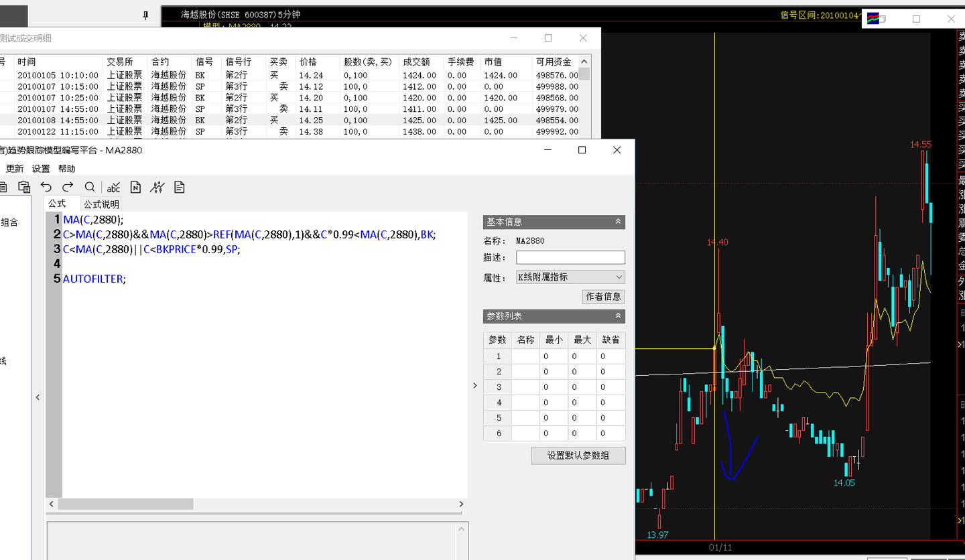Click the paste icon in the editor toolbar
Image resolution: width=965 pixels, height=560 pixels.
tap(24, 187)
